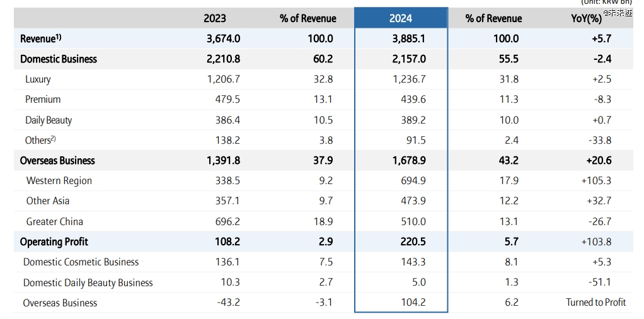Click the 3,885.1 revenue value for 2024

coord(409,38)
